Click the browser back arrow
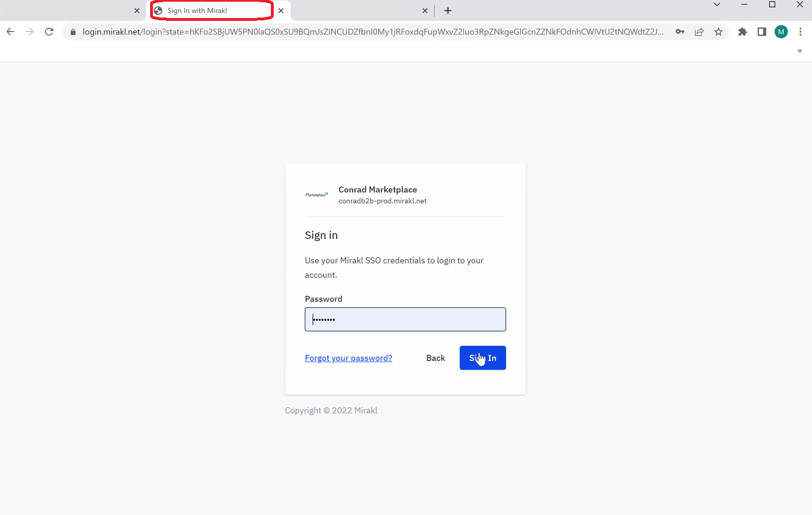Image resolution: width=812 pixels, height=515 pixels. click(10, 32)
